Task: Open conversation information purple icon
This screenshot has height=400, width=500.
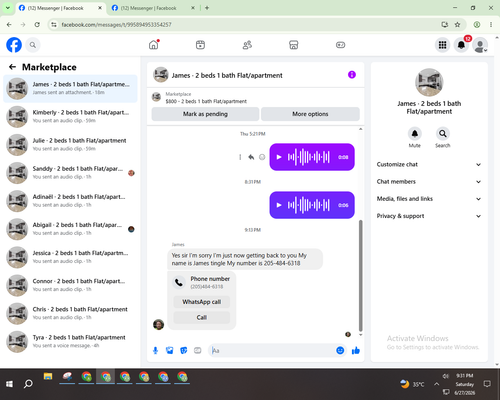Action: coord(352,75)
